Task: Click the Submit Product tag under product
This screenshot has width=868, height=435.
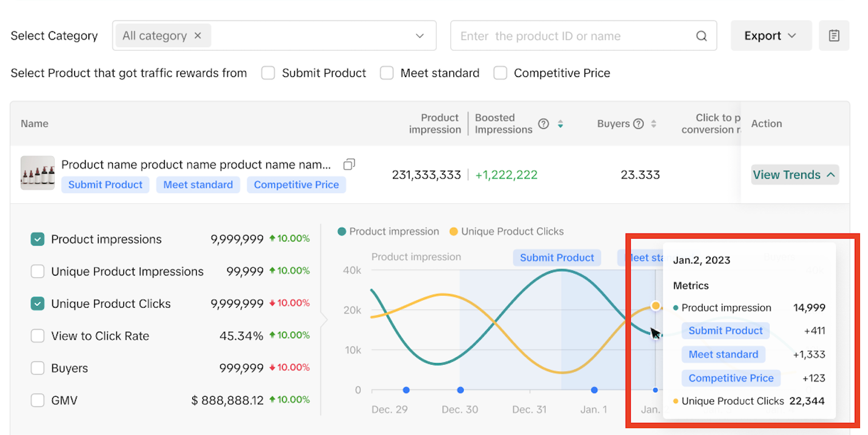Action: [106, 185]
